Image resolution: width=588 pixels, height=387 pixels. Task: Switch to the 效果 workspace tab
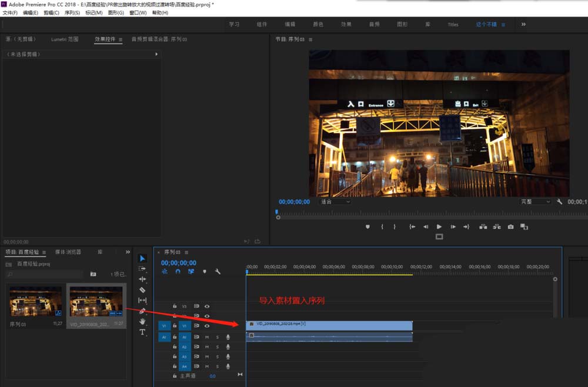click(x=348, y=24)
